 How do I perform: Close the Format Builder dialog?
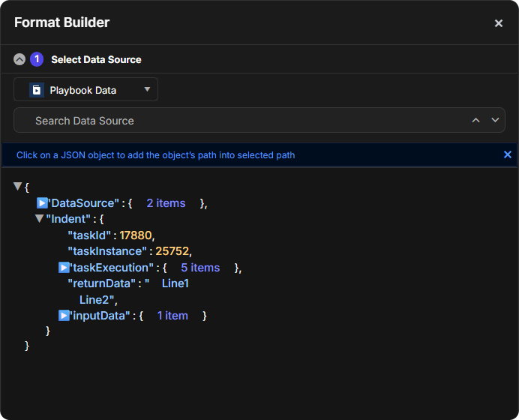499,23
